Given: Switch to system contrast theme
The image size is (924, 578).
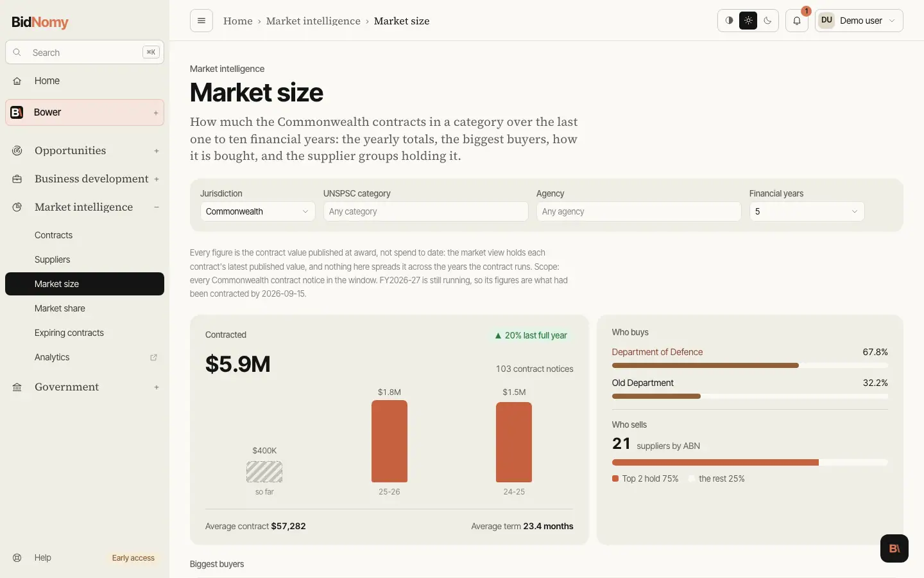Looking at the screenshot, I should pos(729,21).
